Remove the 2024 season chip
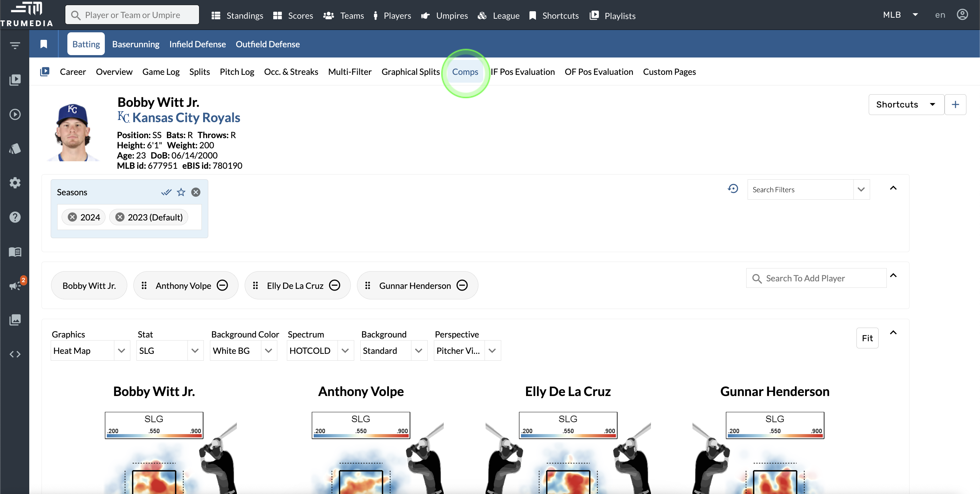The image size is (980, 494). click(72, 217)
